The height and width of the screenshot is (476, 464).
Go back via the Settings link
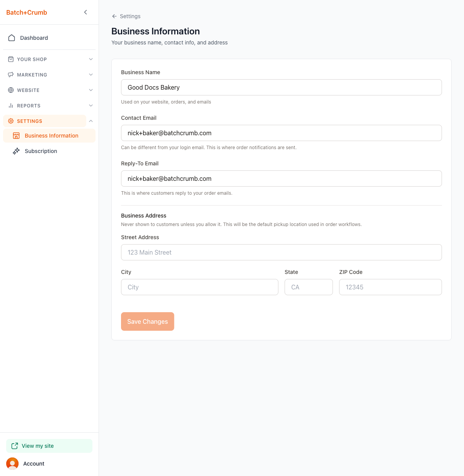pyautogui.click(x=126, y=16)
